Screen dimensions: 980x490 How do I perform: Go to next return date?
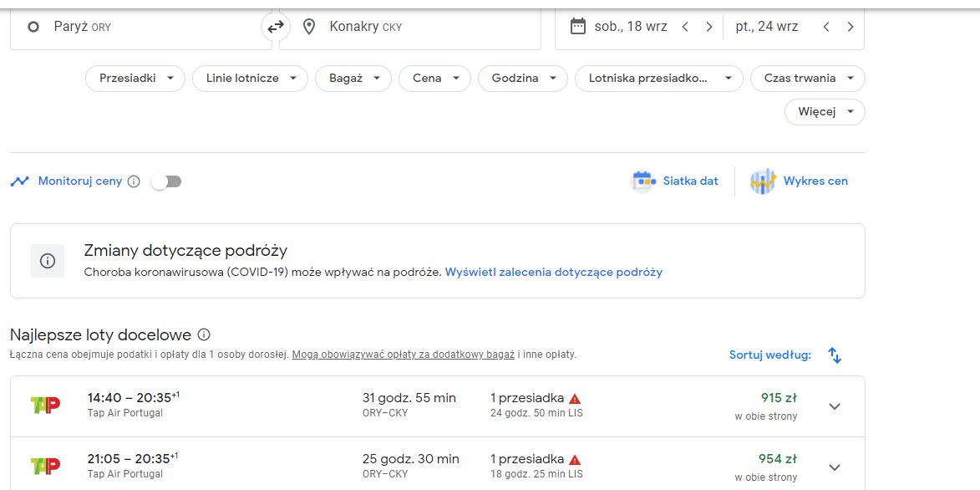point(850,27)
